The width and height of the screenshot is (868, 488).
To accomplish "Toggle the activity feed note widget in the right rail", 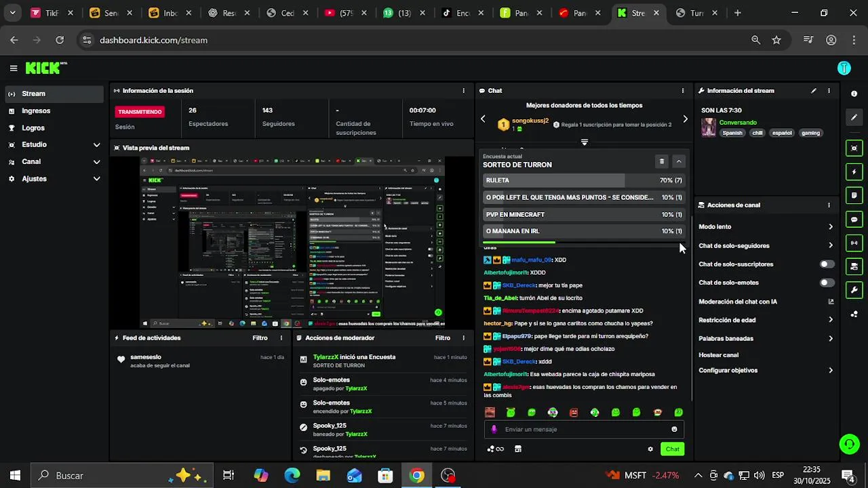I will coord(854,195).
